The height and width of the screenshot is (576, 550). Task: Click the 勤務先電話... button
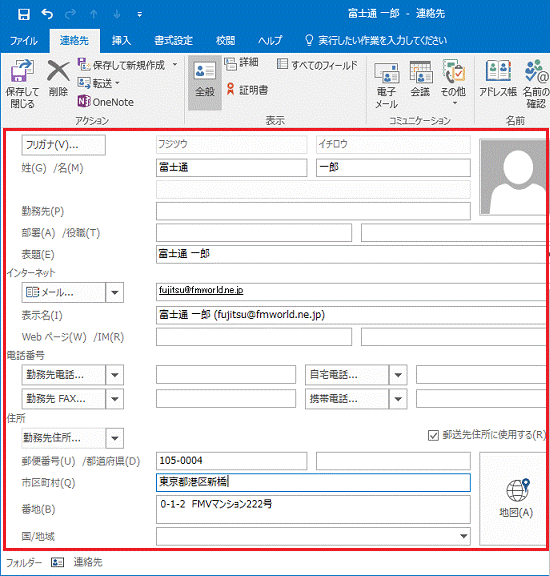coord(64,375)
